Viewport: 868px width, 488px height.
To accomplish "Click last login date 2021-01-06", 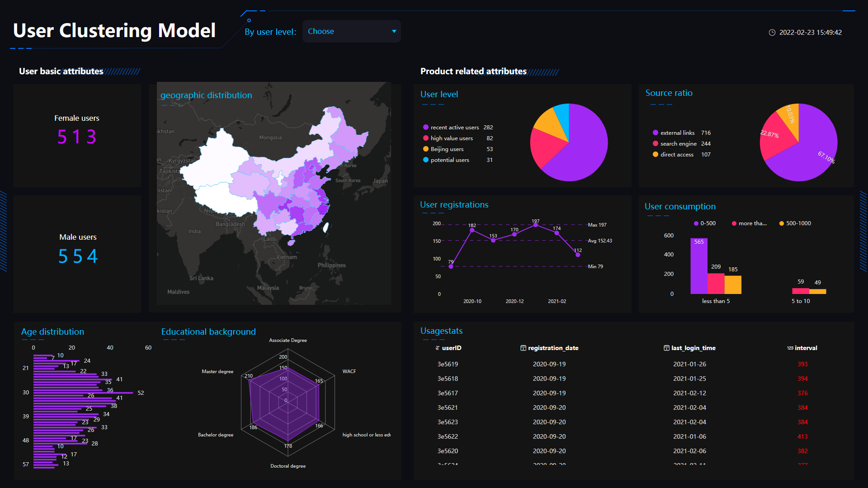I will click(689, 436).
